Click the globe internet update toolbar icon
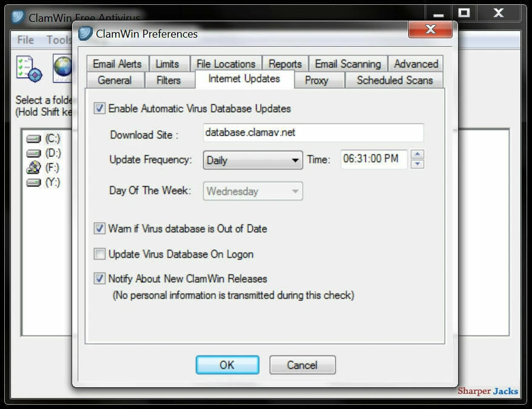The height and width of the screenshot is (409, 532). (64, 69)
